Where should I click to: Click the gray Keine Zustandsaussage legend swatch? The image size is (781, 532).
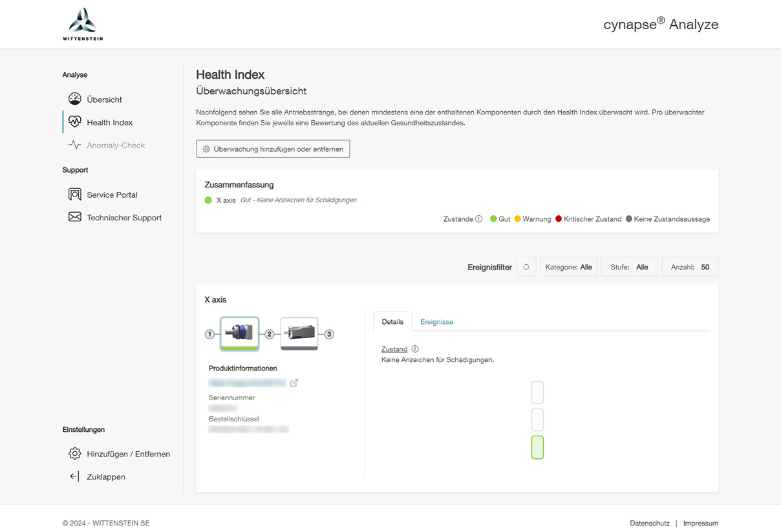[x=628, y=219]
